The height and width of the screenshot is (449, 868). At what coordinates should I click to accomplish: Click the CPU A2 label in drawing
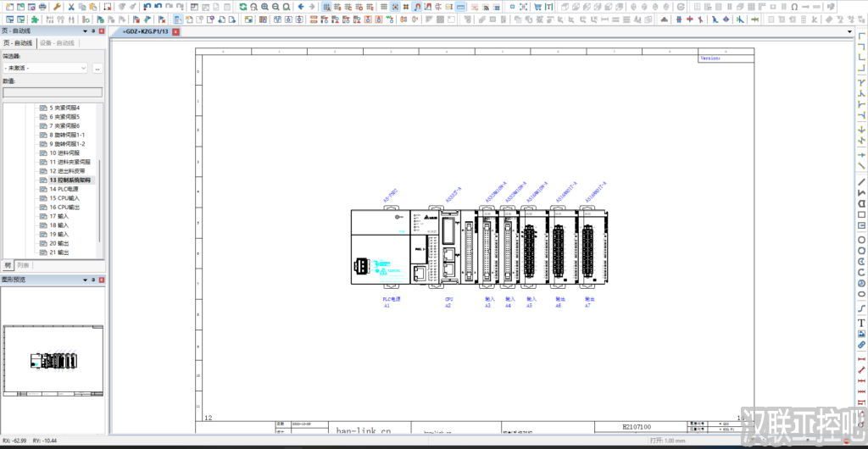tap(449, 302)
